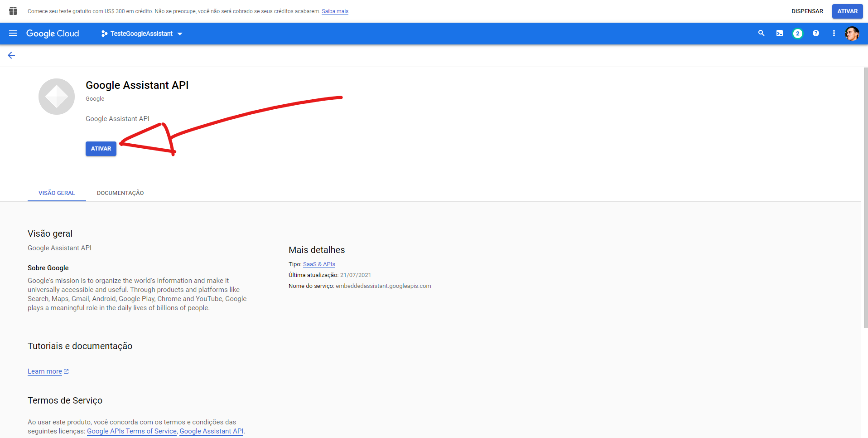The height and width of the screenshot is (438, 868).
Task: Open the user account profile avatar
Action: (x=852, y=33)
